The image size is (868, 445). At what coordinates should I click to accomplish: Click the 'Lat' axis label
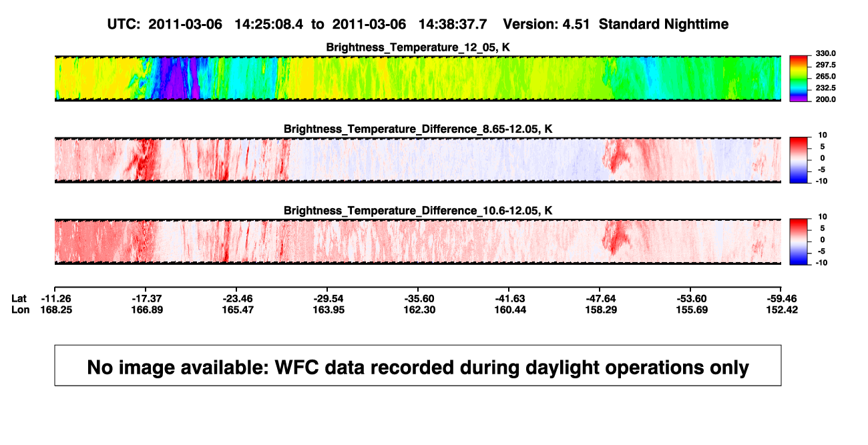(x=20, y=298)
